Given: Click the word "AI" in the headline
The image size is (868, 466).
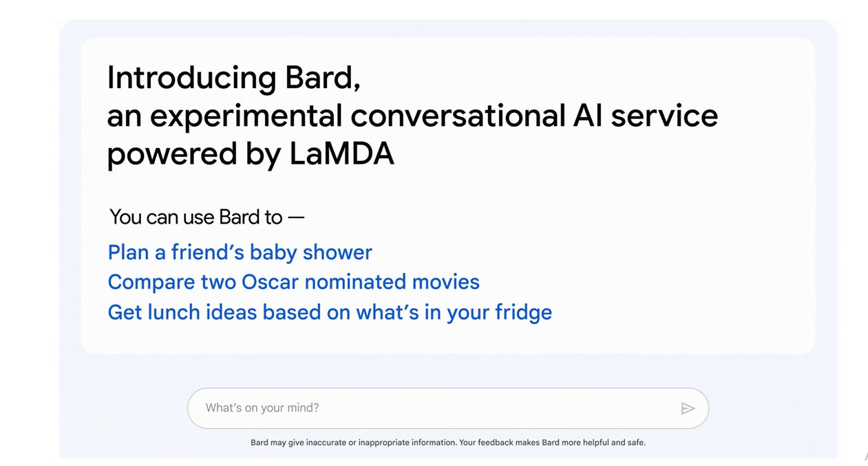Looking at the screenshot, I should point(587,116).
